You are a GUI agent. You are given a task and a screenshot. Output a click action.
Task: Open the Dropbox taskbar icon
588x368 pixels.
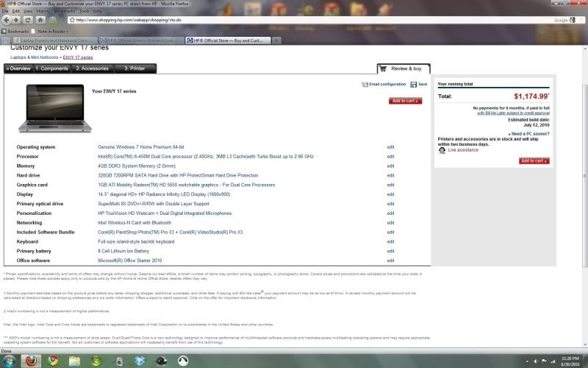click(140, 361)
